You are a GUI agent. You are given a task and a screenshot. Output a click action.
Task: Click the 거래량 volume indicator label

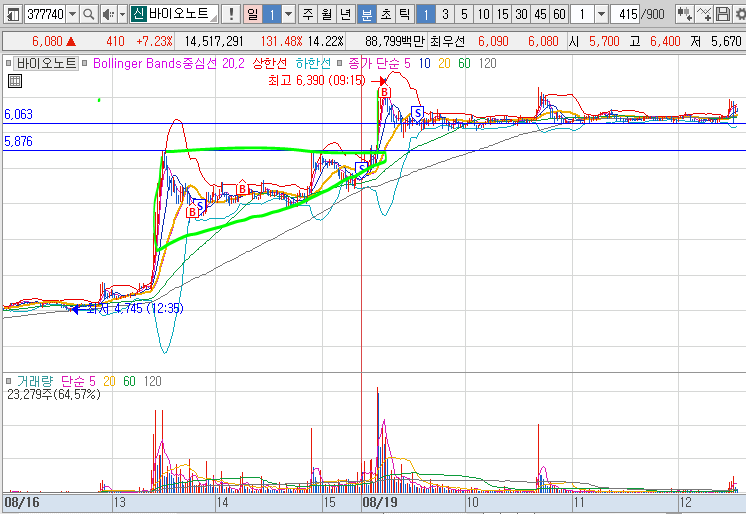pos(35,381)
